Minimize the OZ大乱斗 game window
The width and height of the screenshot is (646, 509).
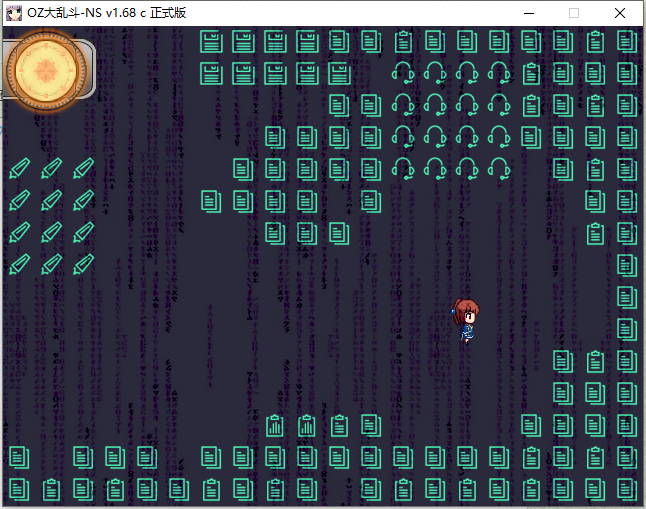point(529,13)
